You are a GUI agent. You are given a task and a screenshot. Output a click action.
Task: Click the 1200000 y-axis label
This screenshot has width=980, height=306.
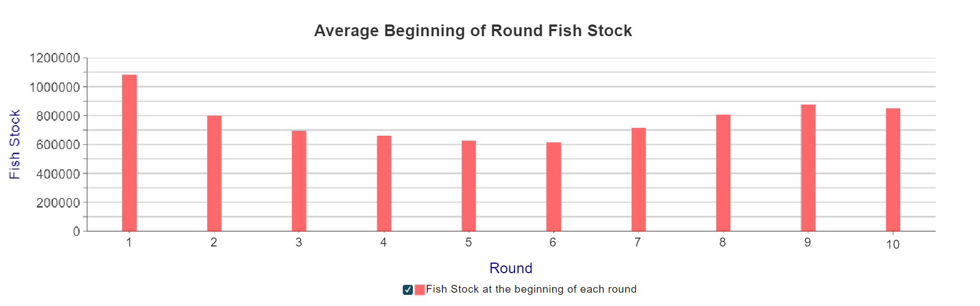tap(55, 58)
